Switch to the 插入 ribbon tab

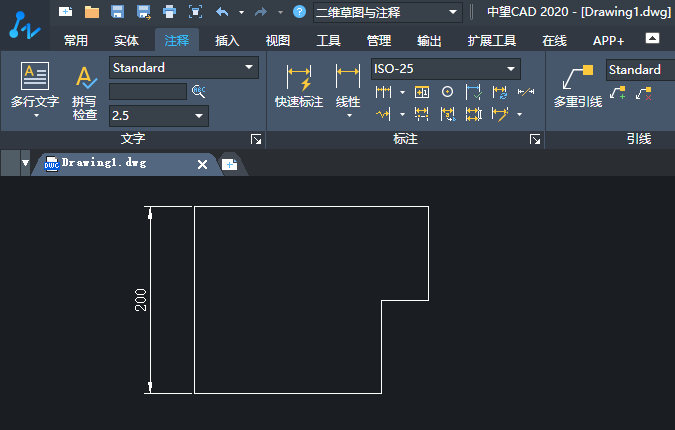tap(227, 40)
